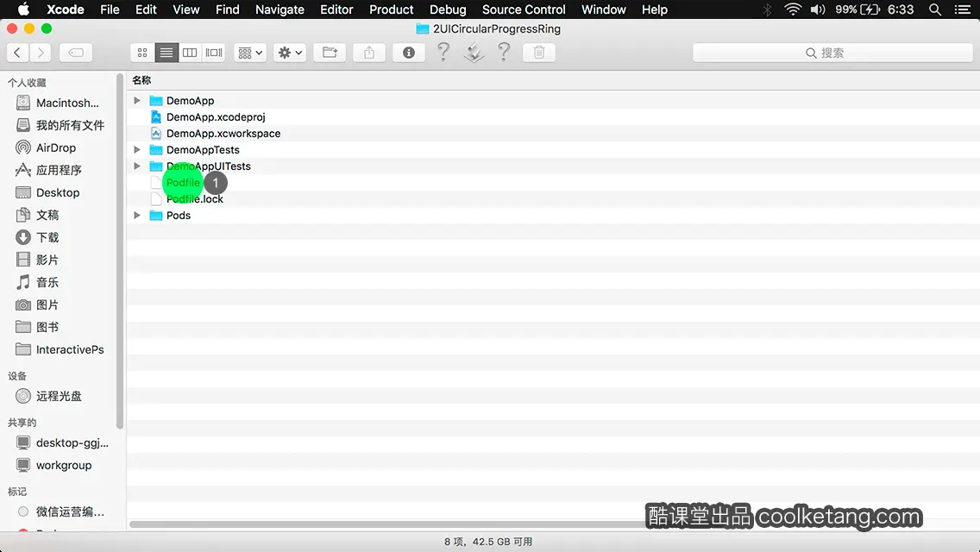Image resolution: width=980 pixels, height=552 pixels.
Task: Open the Debug menu
Action: (448, 9)
